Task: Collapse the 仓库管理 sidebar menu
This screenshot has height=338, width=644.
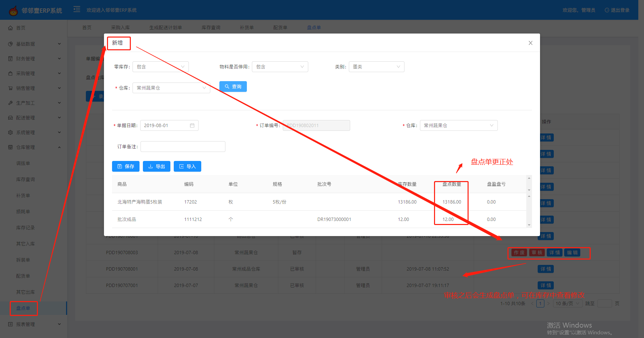Action: (59, 147)
